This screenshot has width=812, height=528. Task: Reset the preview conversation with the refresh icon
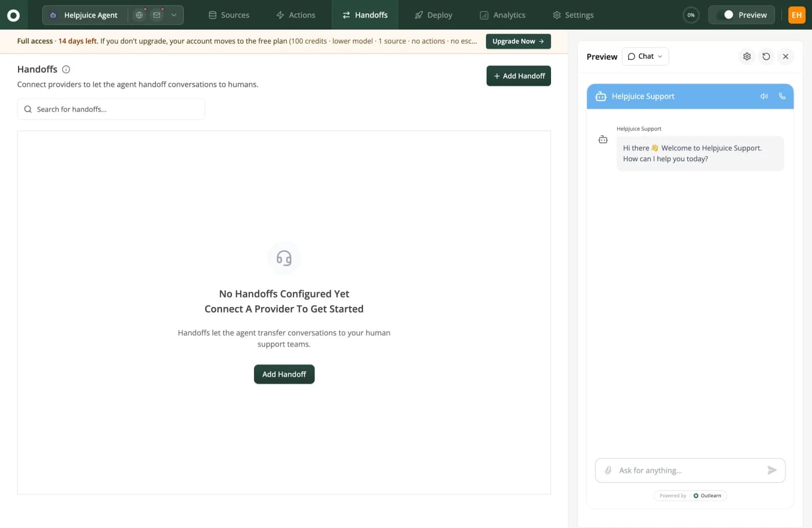766,56
